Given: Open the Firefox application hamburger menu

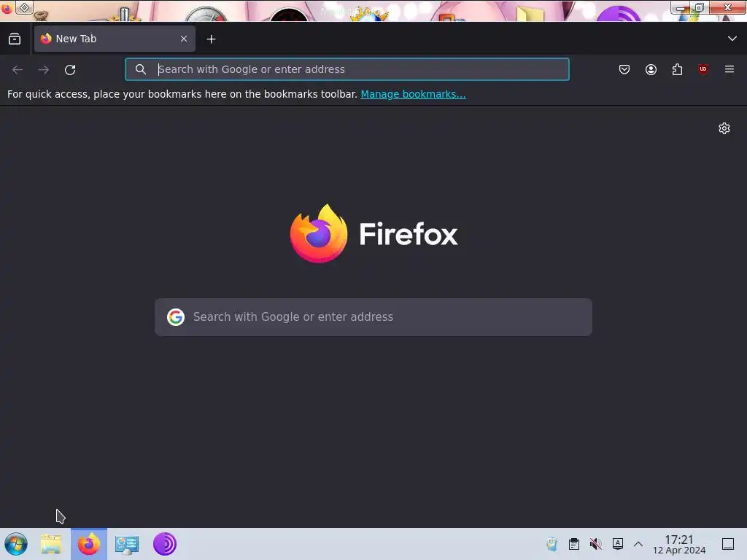Looking at the screenshot, I should coord(729,69).
